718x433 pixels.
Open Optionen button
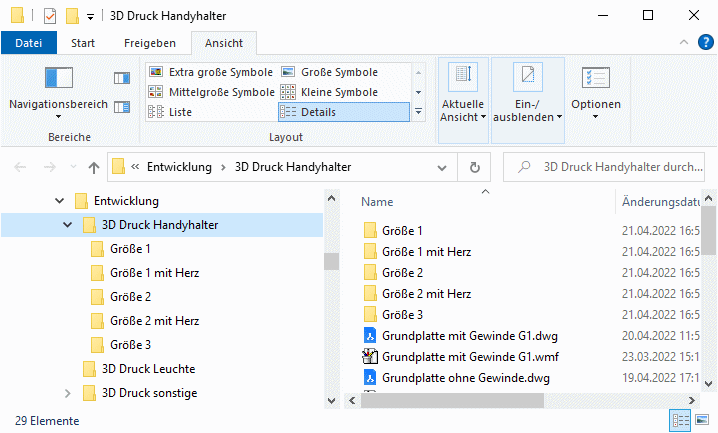pos(596,94)
